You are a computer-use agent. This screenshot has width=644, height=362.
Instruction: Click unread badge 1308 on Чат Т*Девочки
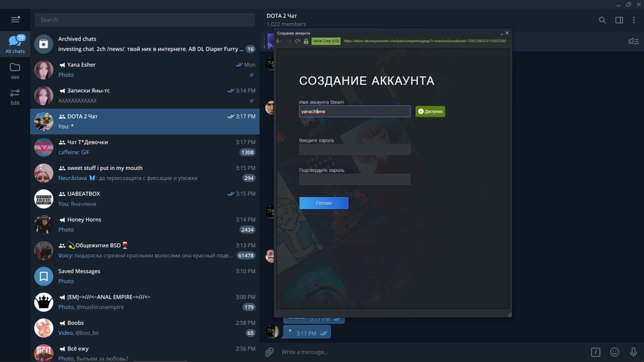(247, 152)
